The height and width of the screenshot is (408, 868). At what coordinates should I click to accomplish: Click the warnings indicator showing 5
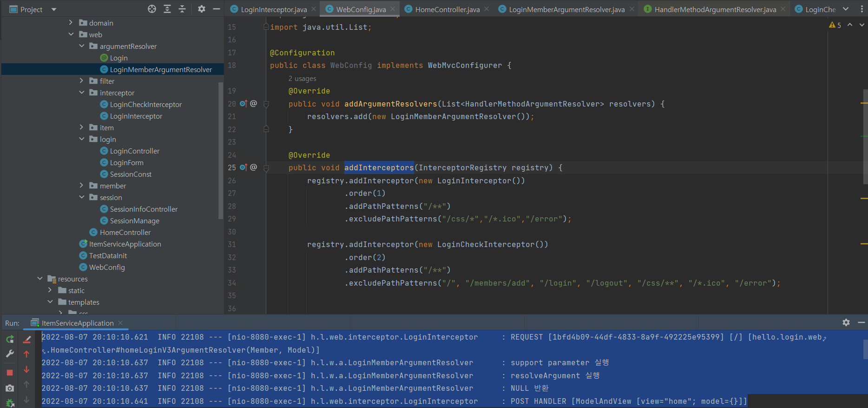pyautogui.click(x=835, y=25)
